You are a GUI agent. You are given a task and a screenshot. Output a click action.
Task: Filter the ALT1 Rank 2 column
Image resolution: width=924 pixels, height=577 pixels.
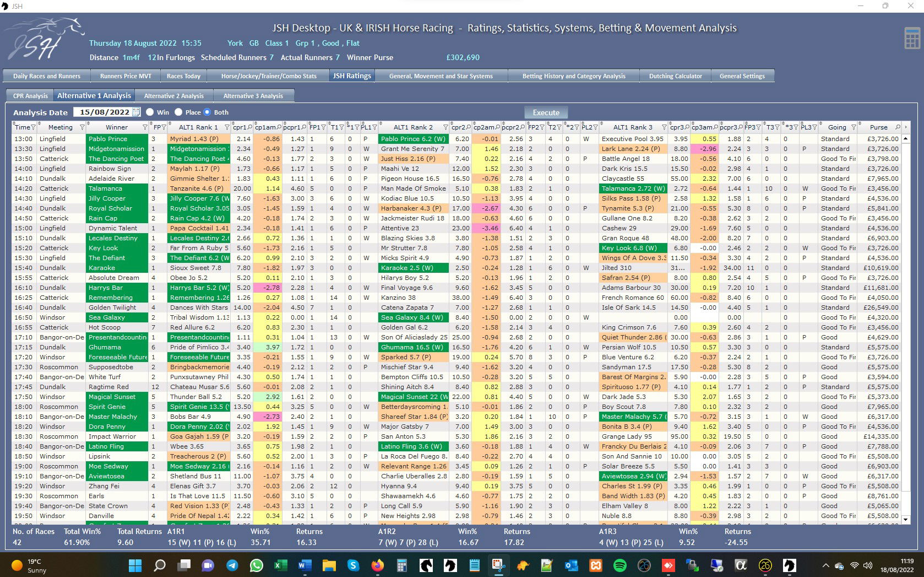tap(445, 127)
